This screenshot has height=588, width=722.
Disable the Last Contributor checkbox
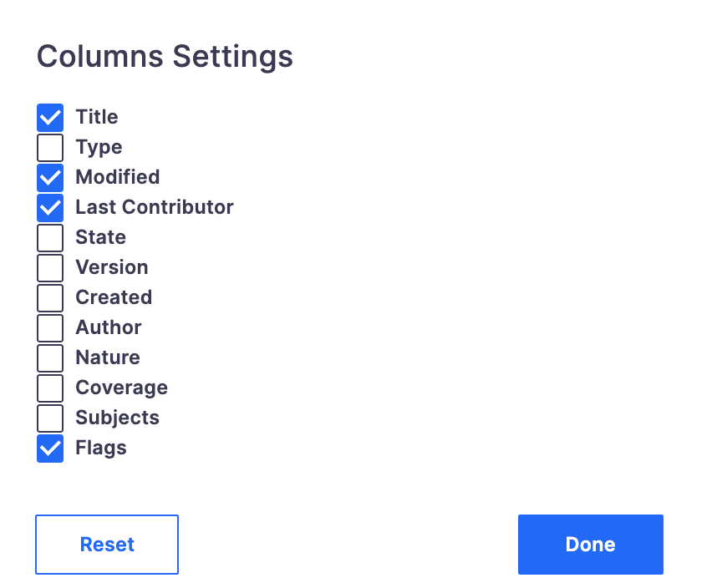point(50,208)
